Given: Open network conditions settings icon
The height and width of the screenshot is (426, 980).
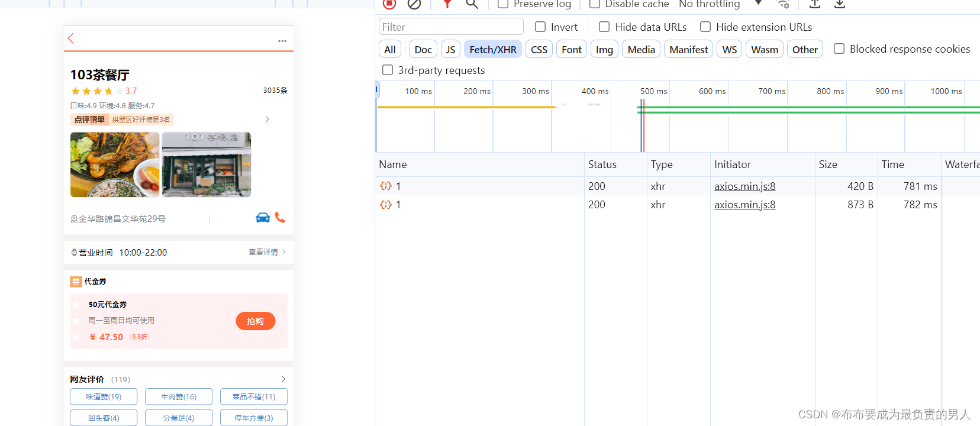Looking at the screenshot, I should (x=783, y=4).
